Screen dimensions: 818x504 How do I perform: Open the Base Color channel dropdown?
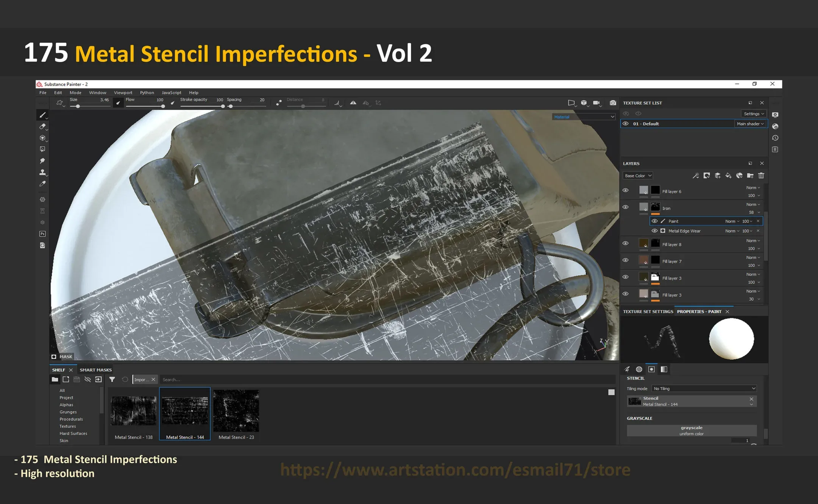638,176
